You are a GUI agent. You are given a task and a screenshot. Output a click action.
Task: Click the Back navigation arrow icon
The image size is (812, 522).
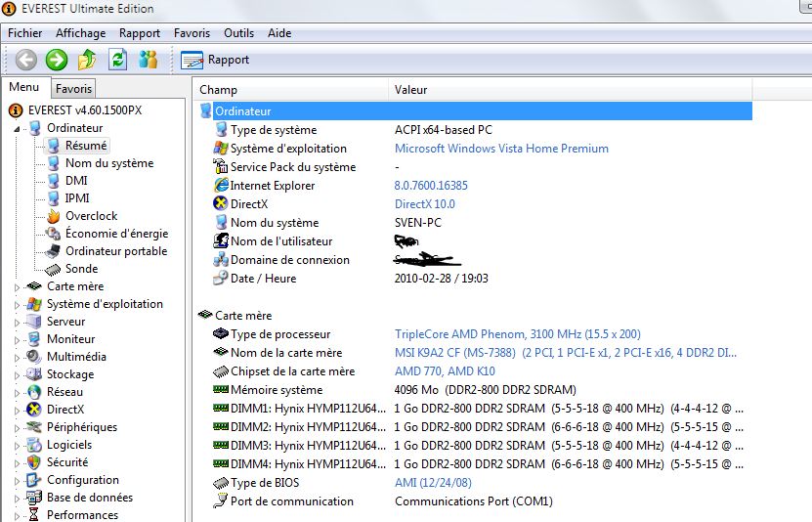tap(25, 60)
